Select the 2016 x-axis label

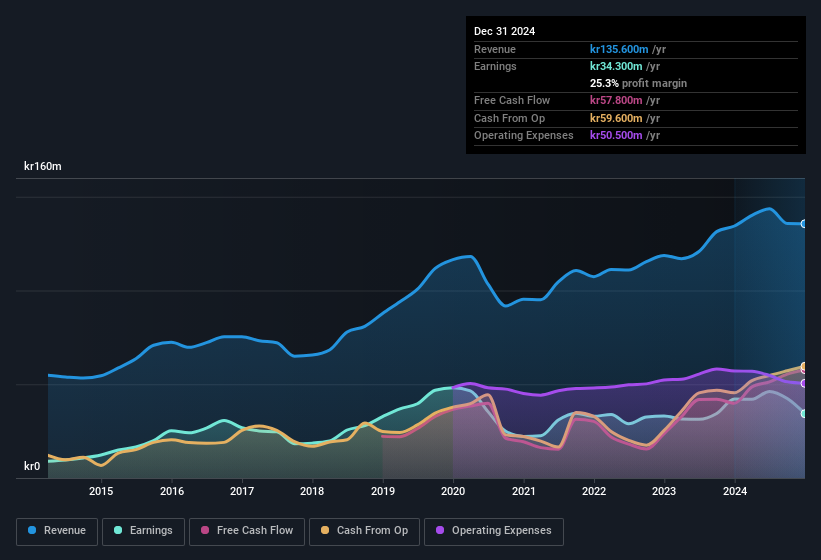point(172,491)
